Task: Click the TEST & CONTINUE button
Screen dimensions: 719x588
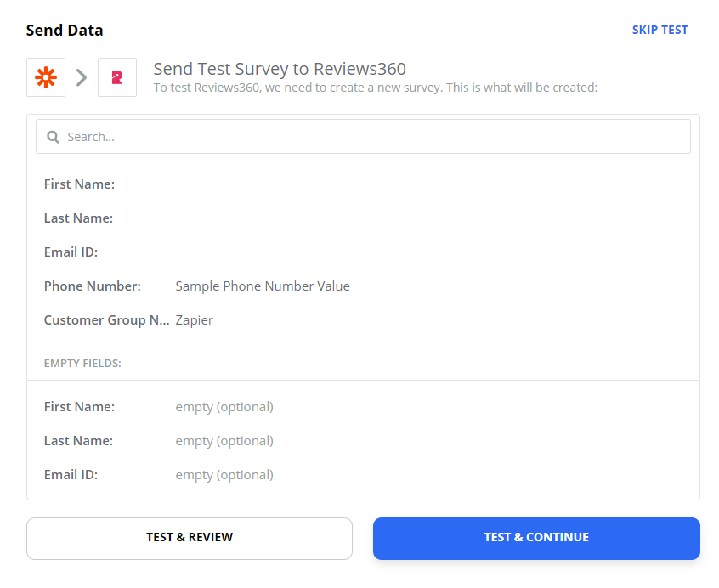Action: click(x=536, y=539)
